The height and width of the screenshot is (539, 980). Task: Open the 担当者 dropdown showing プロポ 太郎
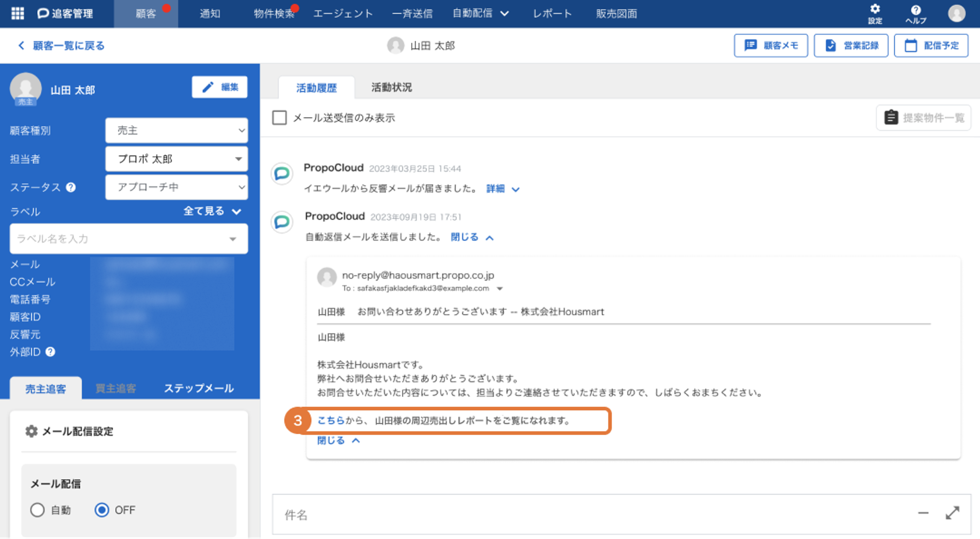tap(176, 159)
